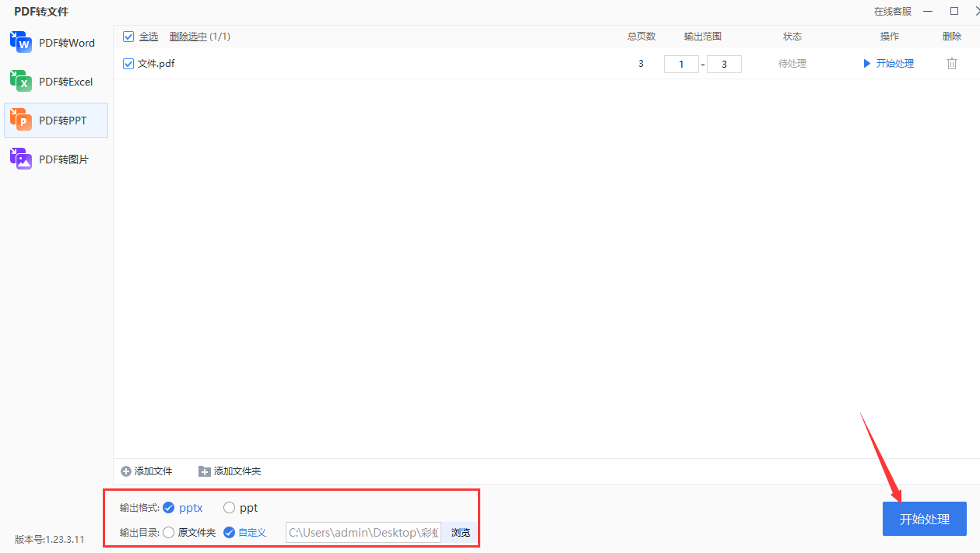Click the PDF转文件 window title
980x553 pixels.
[41, 12]
